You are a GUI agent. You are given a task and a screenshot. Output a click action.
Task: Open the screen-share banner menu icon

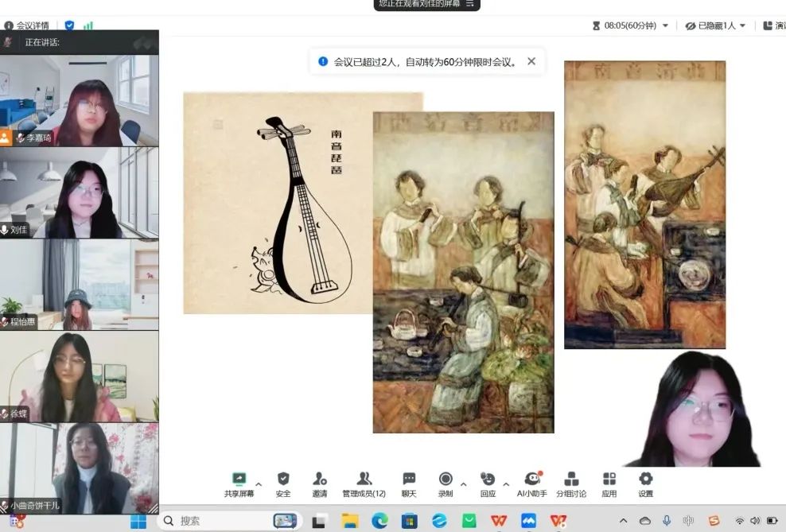coord(469,4)
